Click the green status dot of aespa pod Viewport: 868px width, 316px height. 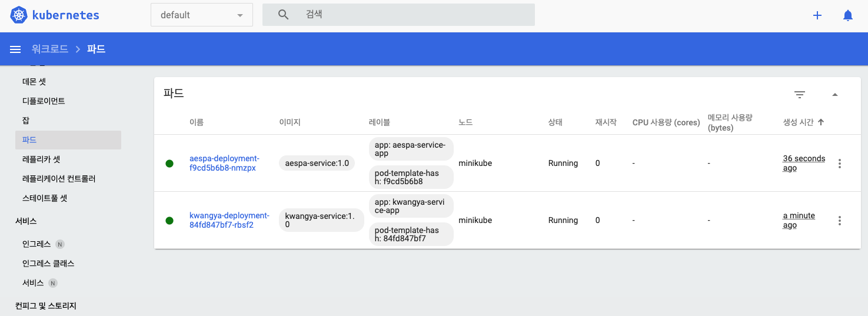169,164
